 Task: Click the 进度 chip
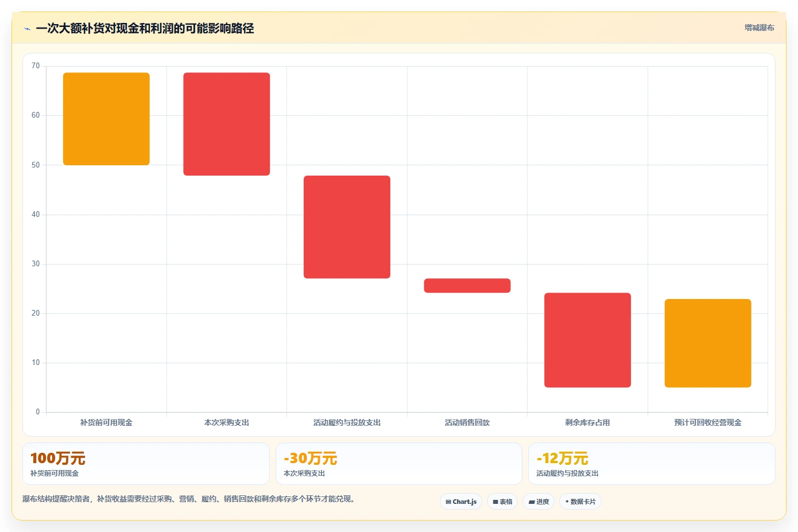point(539,502)
